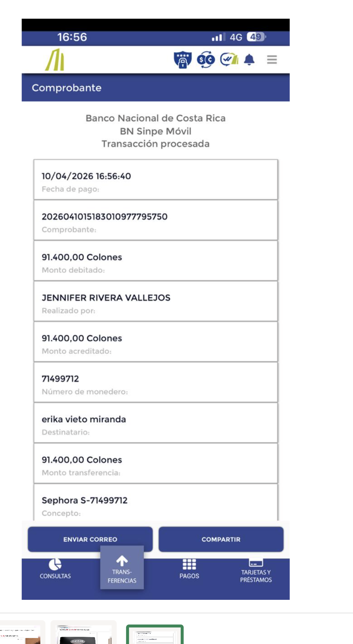Screen dimensions: 353x644
Task: Tap the currency exchange icon
Action: 206,60
